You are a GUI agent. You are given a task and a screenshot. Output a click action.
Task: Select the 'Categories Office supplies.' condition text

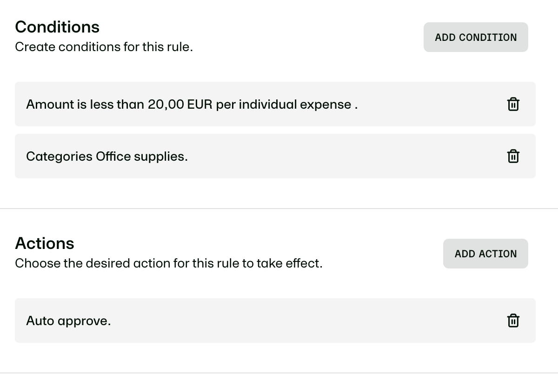click(107, 157)
